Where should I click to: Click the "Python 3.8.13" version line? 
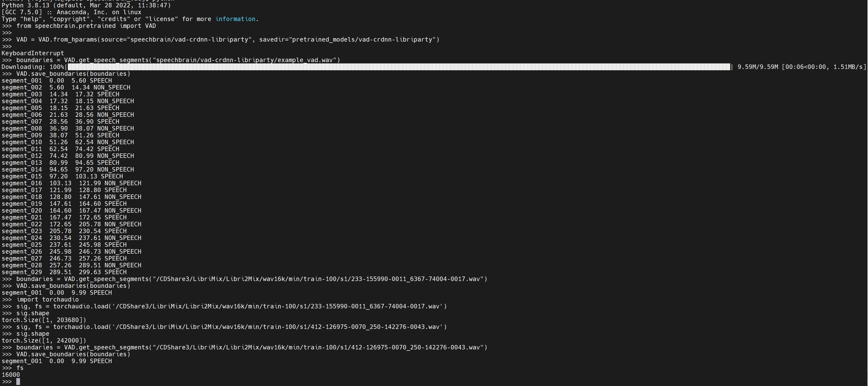tap(86, 6)
